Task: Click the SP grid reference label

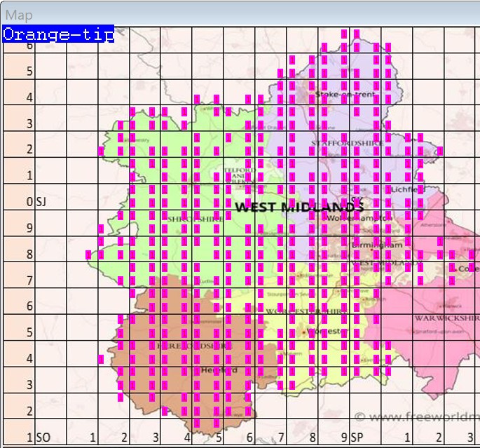Action: (x=357, y=437)
